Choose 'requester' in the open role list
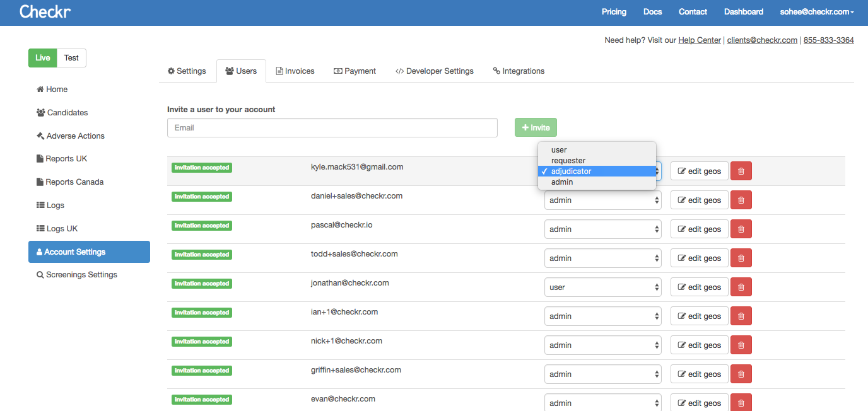Image resolution: width=868 pixels, height=411 pixels. [x=597, y=161]
